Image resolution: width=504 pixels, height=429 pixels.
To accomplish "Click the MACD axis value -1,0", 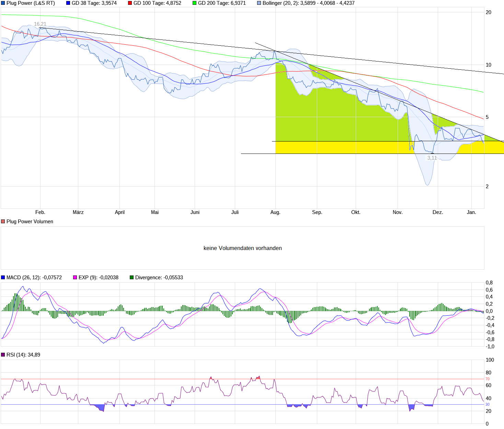I will pos(490,347).
